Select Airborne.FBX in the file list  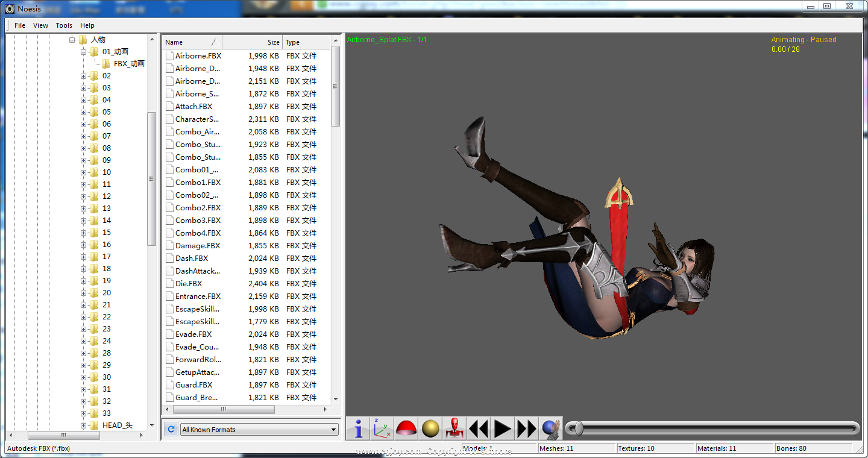click(x=198, y=55)
